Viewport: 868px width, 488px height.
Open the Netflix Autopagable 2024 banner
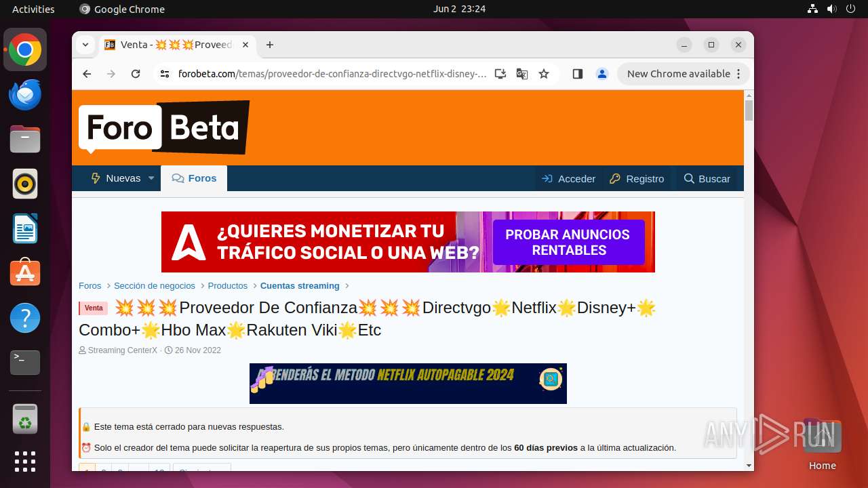click(x=408, y=384)
